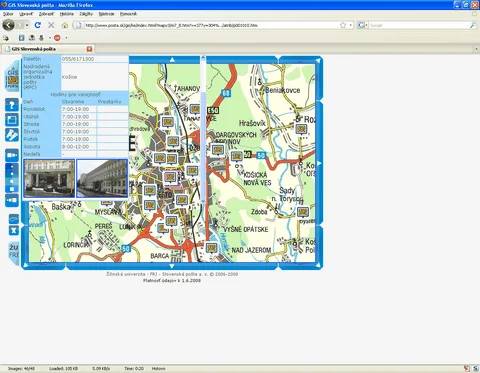Screen dimensions: 480x373
Task: Click the X icon in left sidebar
Action: pos(14,230)
